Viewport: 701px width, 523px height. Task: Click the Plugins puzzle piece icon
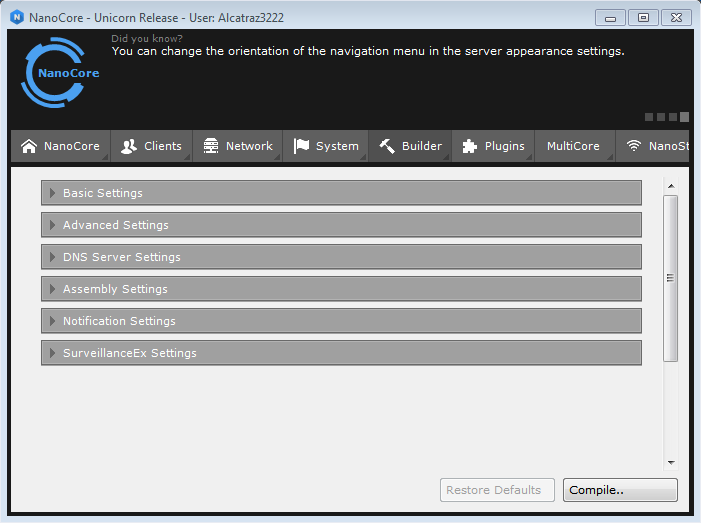tap(469, 146)
